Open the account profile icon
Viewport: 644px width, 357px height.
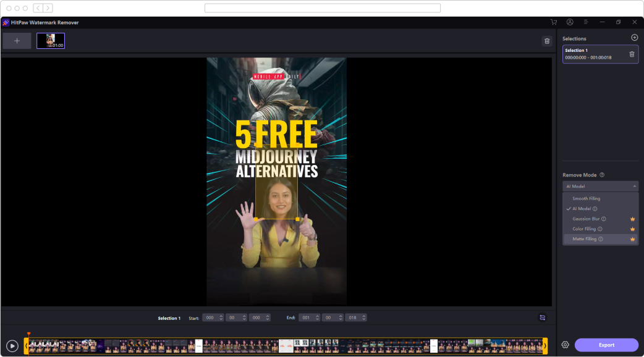pos(569,22)
